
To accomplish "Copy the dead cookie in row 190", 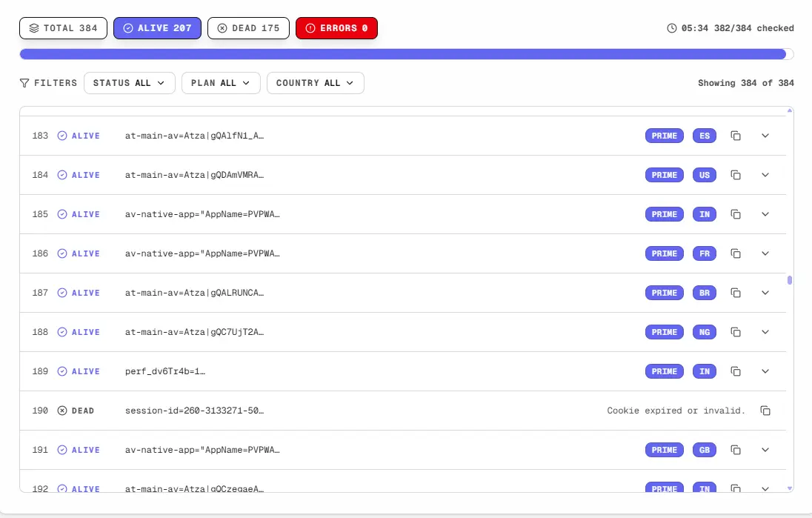I will click(x=765, y=411).
